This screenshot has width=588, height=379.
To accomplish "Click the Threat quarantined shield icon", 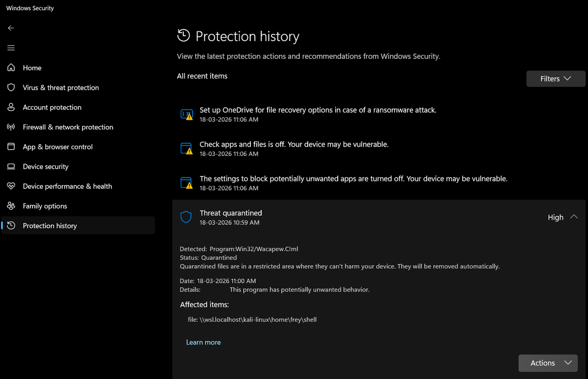I will 186,217.
